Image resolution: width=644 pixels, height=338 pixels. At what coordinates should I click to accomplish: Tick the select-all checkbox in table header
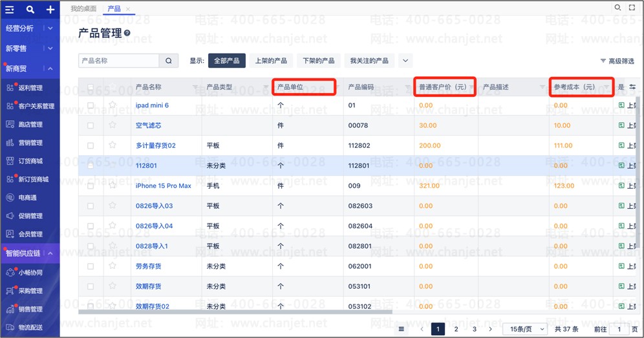coord(91,87)
